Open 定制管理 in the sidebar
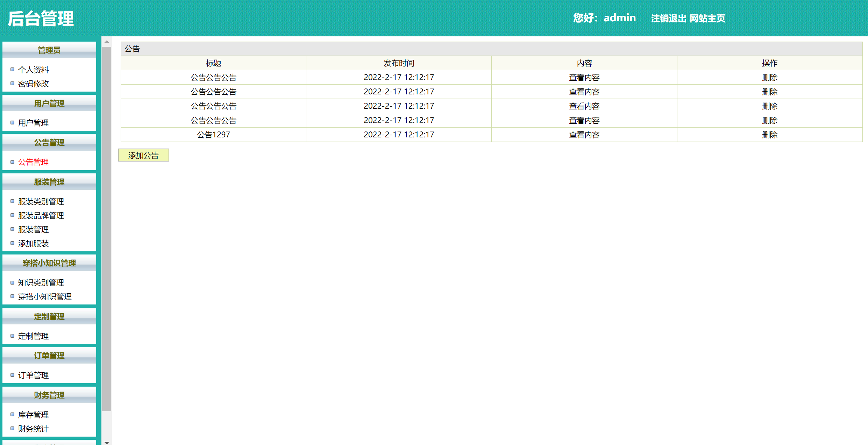This screenshot has height=445, width=868. [x=34, y=336]
